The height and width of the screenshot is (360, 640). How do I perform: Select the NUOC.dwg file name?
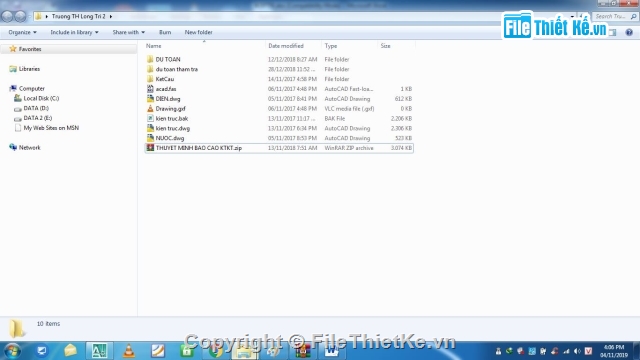(170, 138)
